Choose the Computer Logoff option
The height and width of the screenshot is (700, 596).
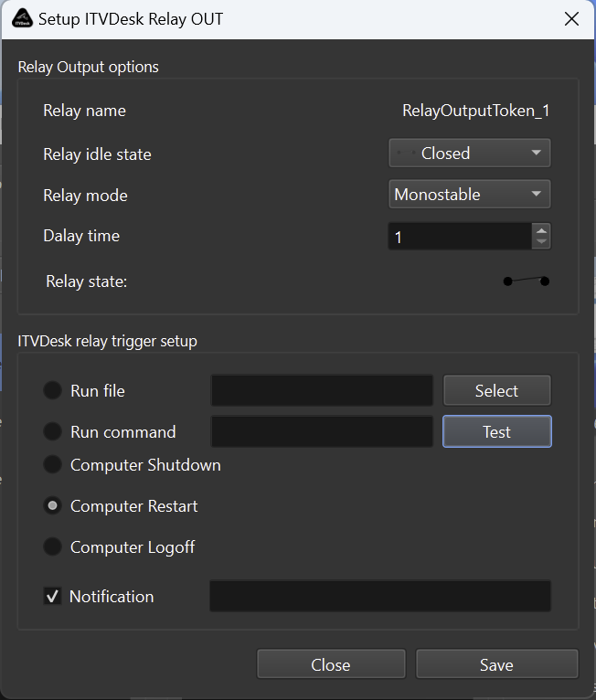(54, 546)
